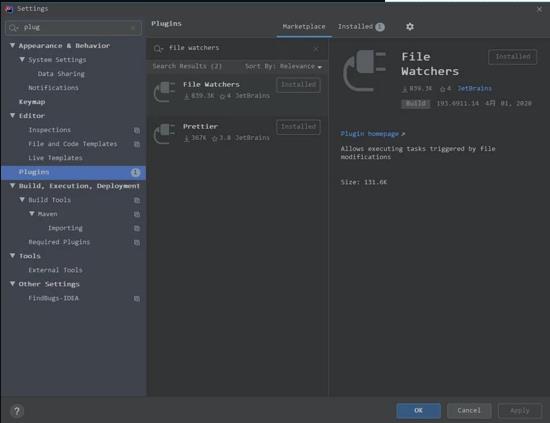Click Installed button in plugin details panel
The height and width of the screenshot is (423, 550).
[512, 57]
